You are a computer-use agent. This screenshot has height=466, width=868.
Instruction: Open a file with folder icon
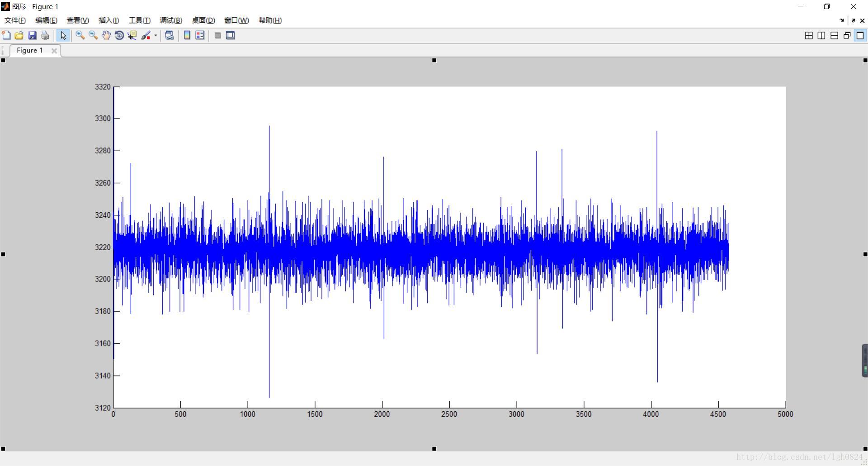19,35
